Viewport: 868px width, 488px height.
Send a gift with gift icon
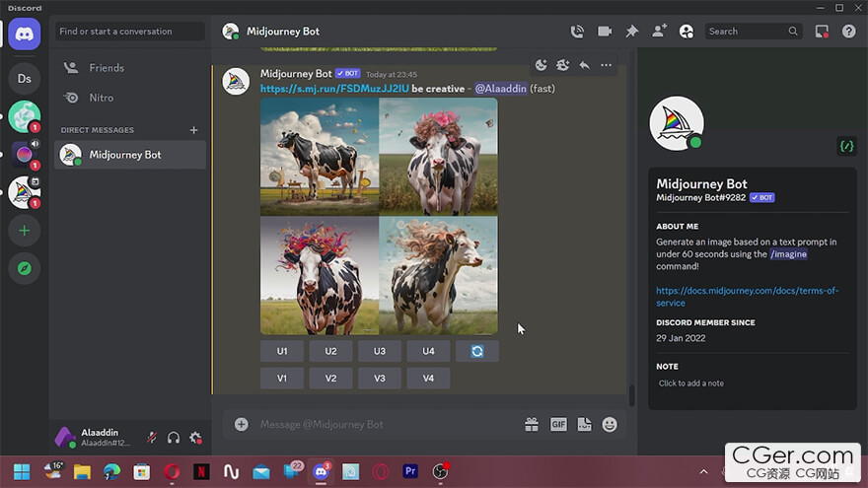(532, 424)
